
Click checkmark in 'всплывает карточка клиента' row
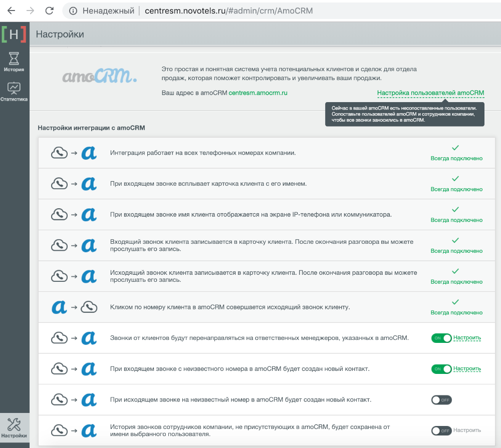[x=455, y=179]
